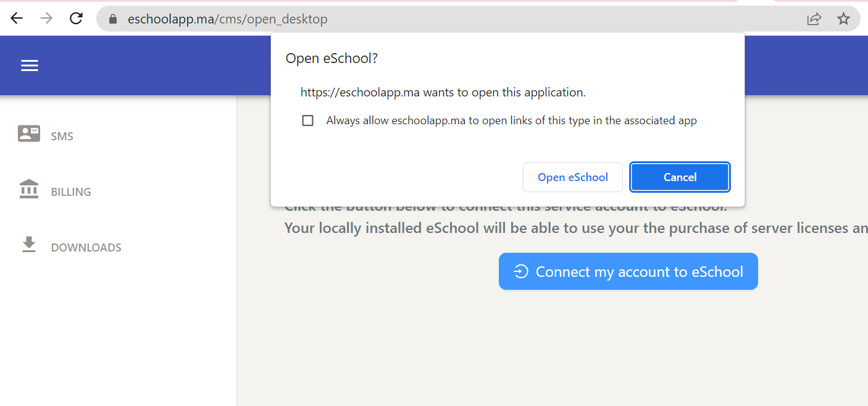This screenshot has width=868, height=406.
Task: Click the browser back arrow
Action: coord(17,19)
